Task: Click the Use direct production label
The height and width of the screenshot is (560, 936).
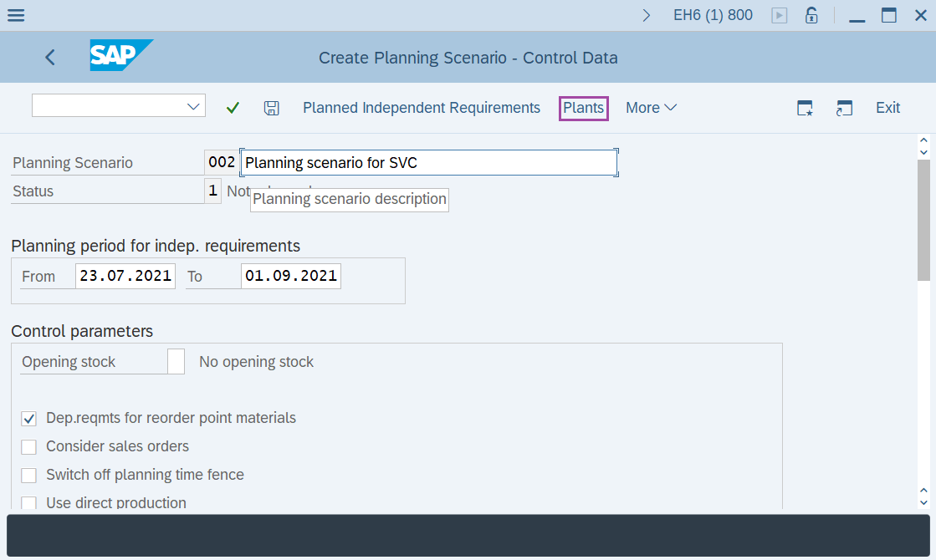Action: (x=115, y=502)
